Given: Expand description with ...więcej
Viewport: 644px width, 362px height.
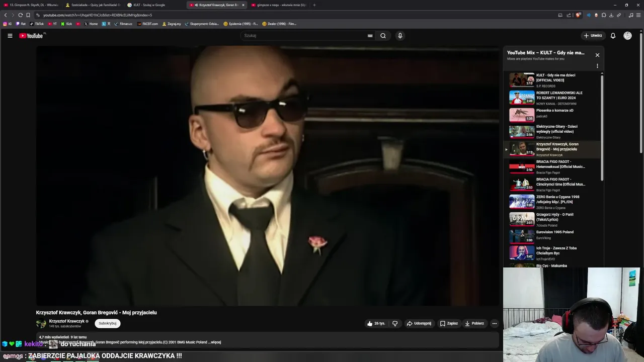Looking at the screenshot, I should coord(214,342).
